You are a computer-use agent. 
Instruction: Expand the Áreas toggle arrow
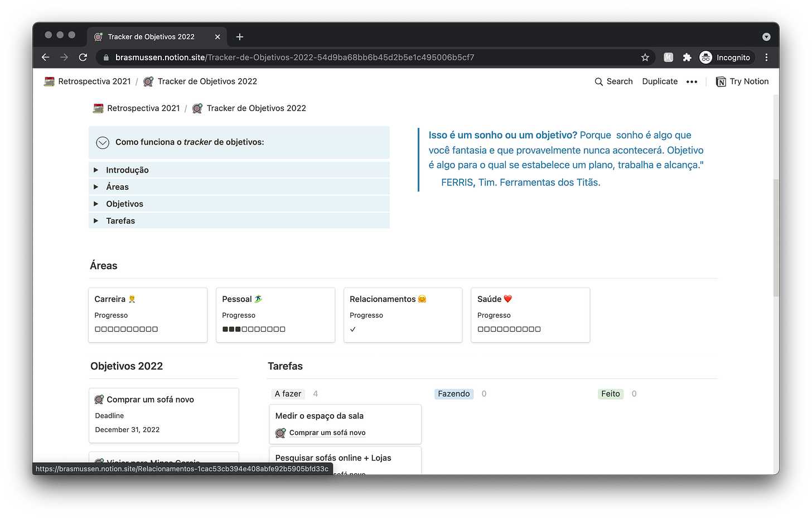pyautogui.click(x=96, y=187)
